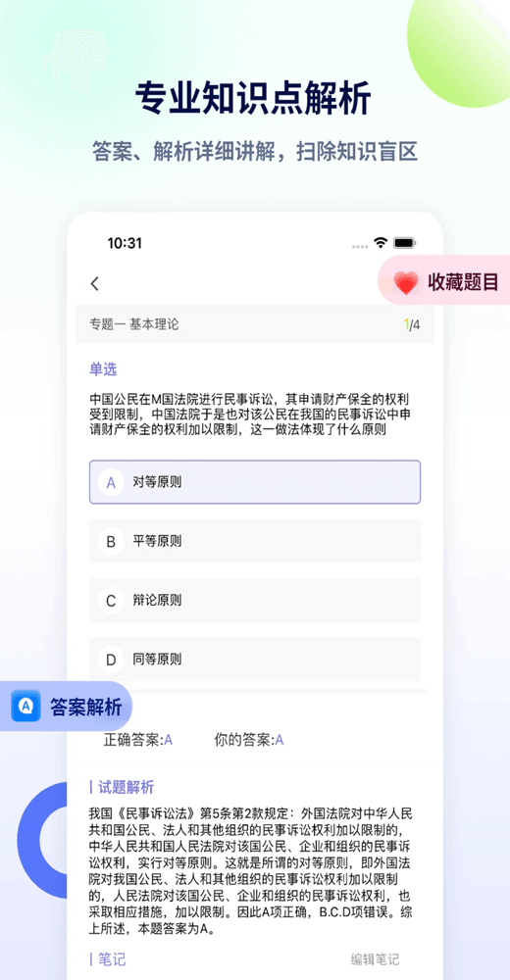Tap the red heart favorite icon
510x980 pixels.
(x=406, y=283)
